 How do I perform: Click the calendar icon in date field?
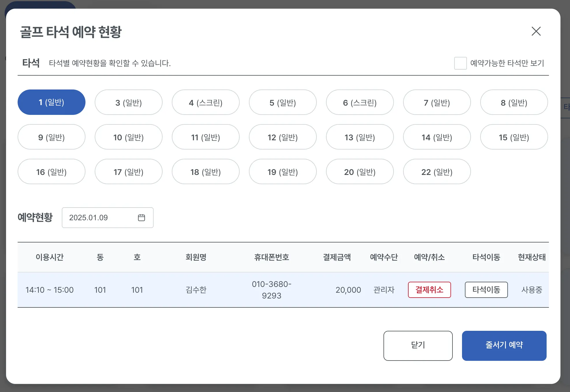(141, 218)
